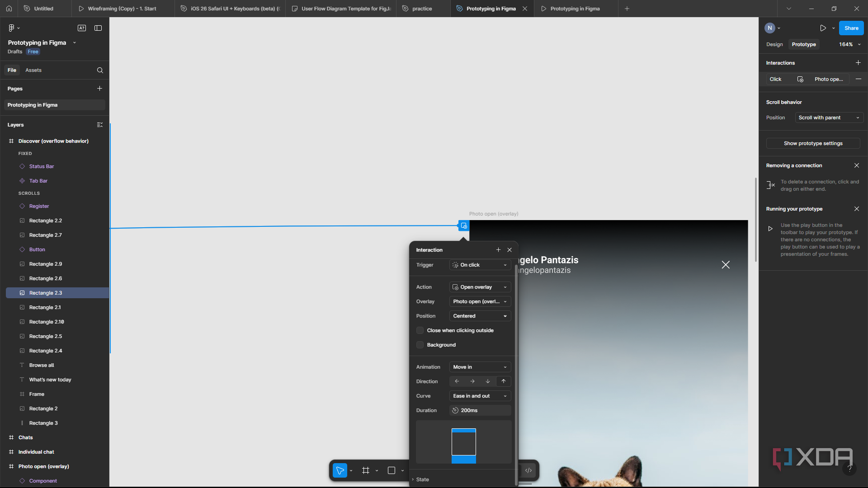
Task: Add another action in Interaction popup
Action: click(x=498, y=250)
